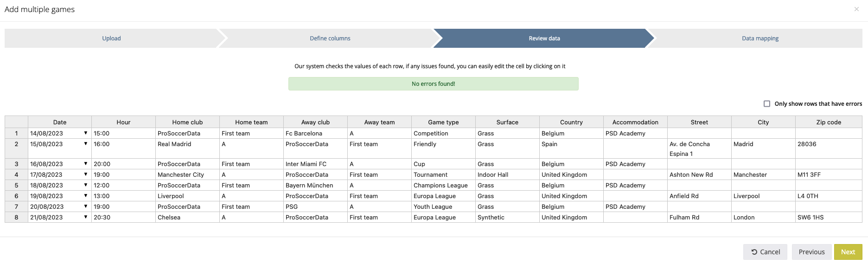Image resolution: width=868 pixels, height=264 pixels.
Task: Close the Add multiple games dialog
Action: coord(856,9)
